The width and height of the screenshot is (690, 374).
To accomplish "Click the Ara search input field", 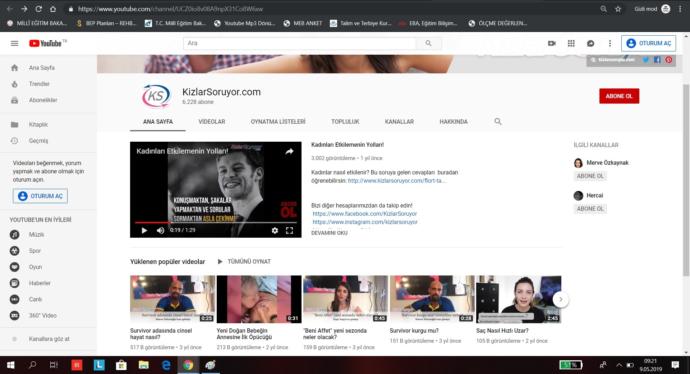I will [x=299, y=43].
